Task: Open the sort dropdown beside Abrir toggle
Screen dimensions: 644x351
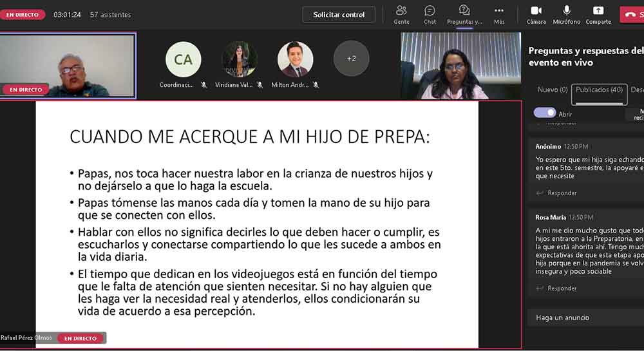Action: (x=634, y=114)
